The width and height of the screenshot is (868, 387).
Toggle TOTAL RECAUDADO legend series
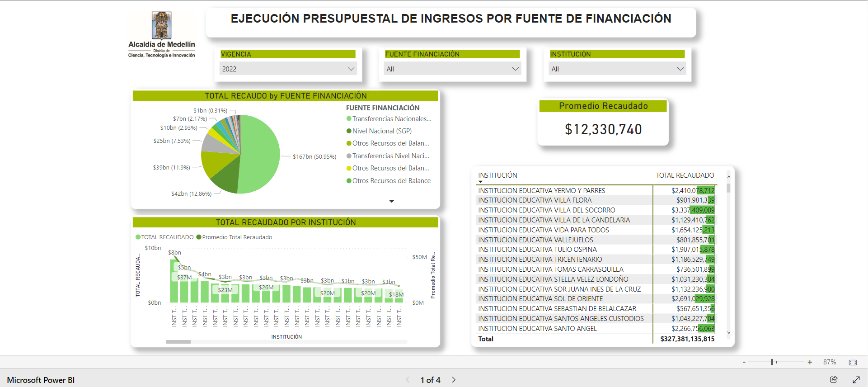click(x=164, y=237)
